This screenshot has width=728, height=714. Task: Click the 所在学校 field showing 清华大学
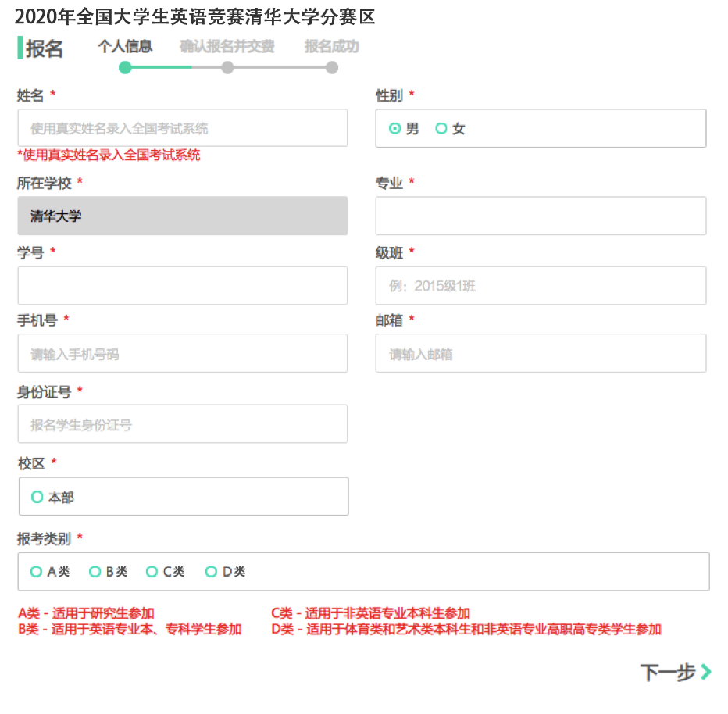click(182, 216)
